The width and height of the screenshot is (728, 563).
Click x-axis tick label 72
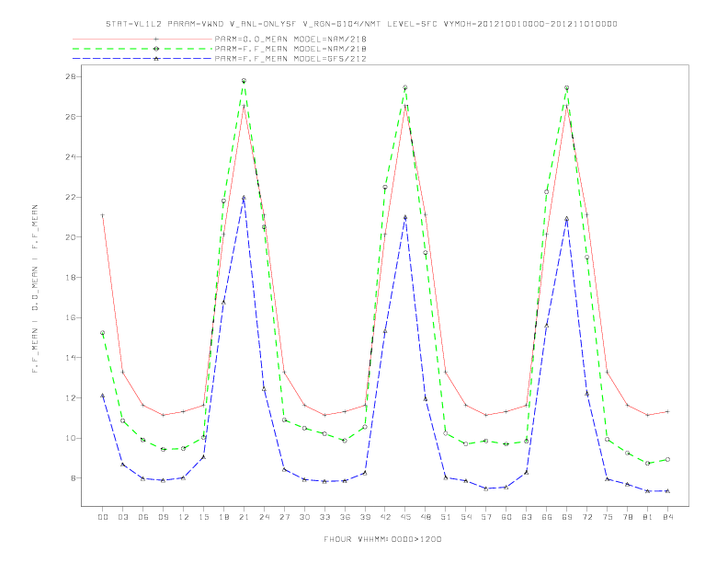[x=587, y=517]
